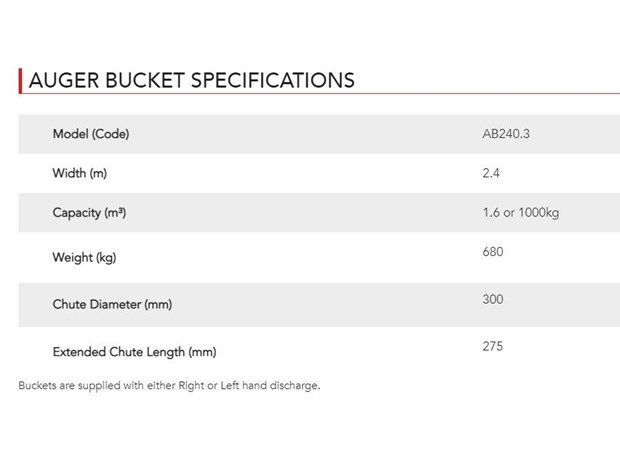Image resolution: width=620 pixels, height=465 pixels.
Task: Click the 275 chute length value
Action: [493, 346]
